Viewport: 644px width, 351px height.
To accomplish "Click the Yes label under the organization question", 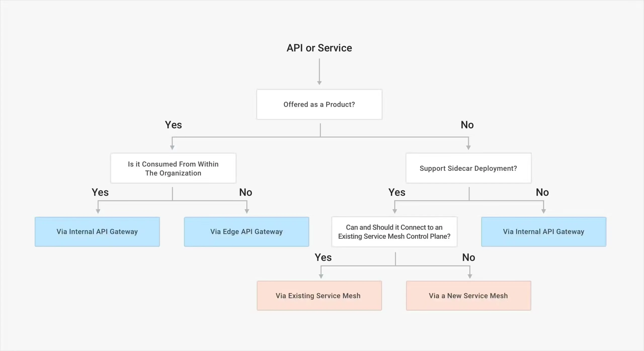I will click(100, 192).
